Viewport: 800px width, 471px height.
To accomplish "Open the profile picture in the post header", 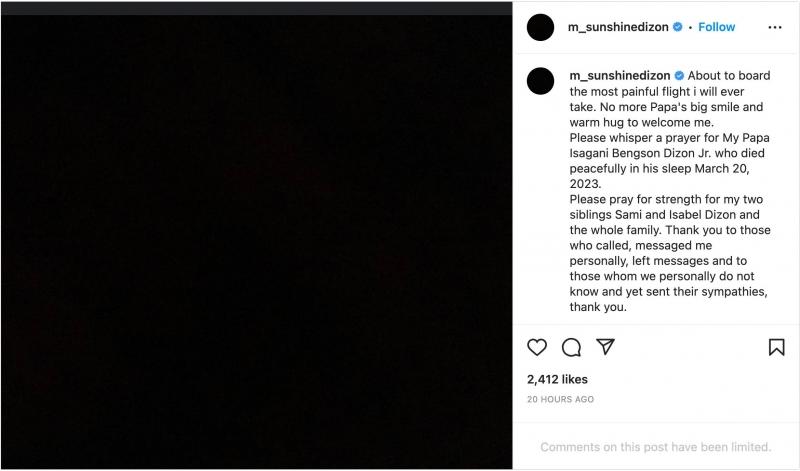I will [x=540, y=27].
